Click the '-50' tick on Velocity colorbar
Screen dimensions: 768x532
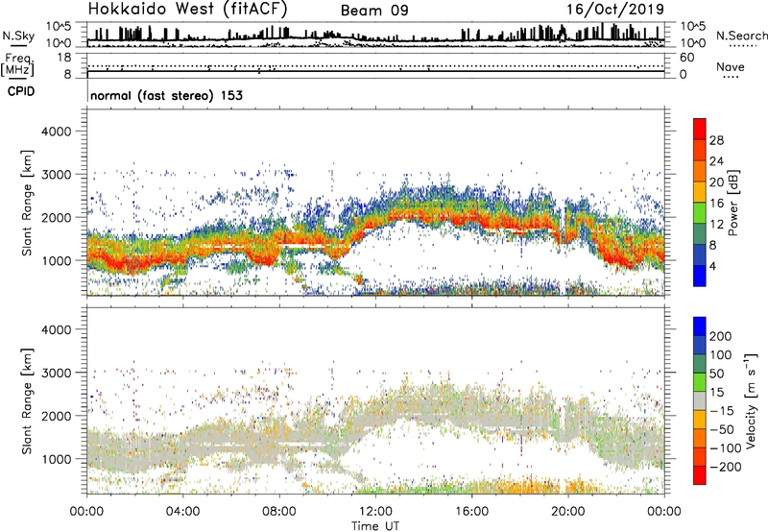point(721,429)
